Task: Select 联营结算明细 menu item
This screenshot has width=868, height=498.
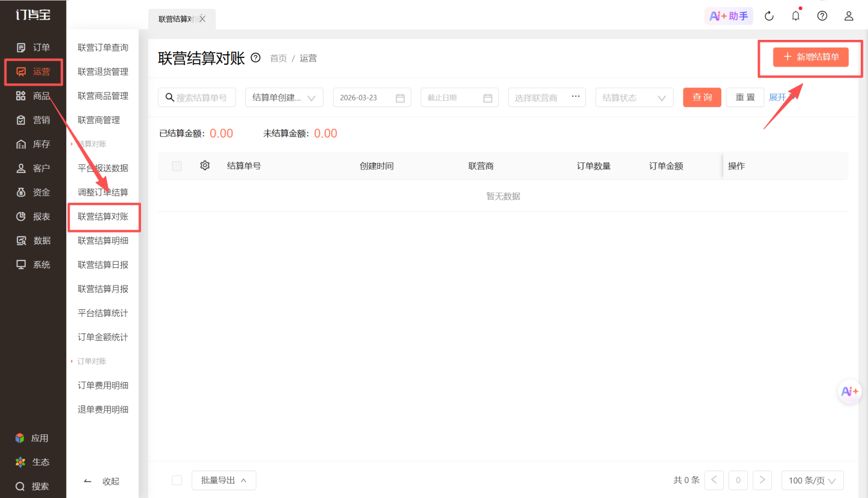Action: pyautogui.click(x=103, y=240)
